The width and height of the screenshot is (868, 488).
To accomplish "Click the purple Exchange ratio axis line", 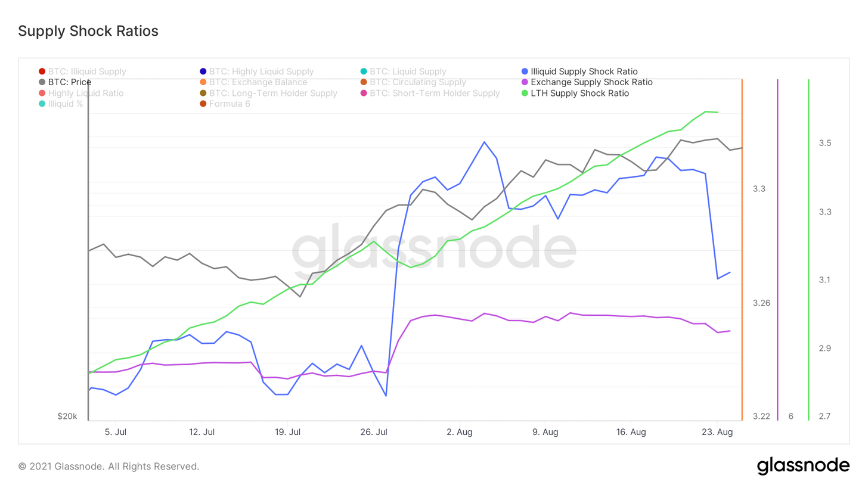I will point(777,250).
